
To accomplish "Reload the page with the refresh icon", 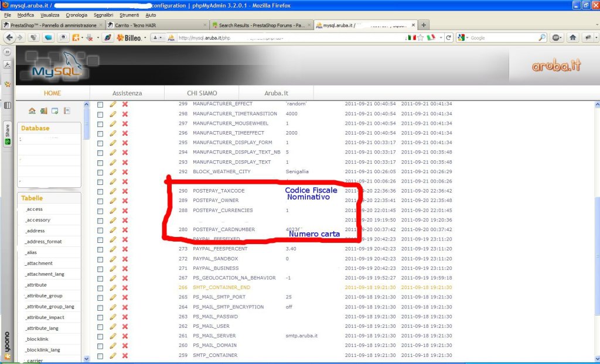I will tap(448, 37).
